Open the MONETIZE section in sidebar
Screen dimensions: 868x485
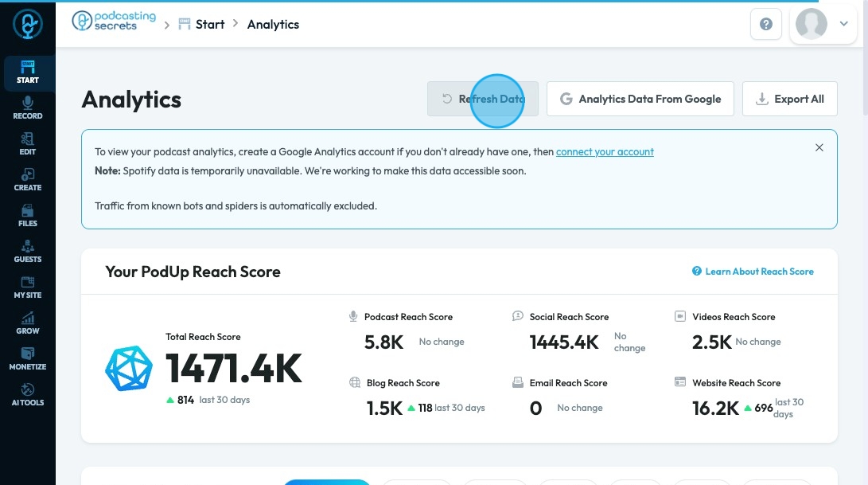point(28,359)
